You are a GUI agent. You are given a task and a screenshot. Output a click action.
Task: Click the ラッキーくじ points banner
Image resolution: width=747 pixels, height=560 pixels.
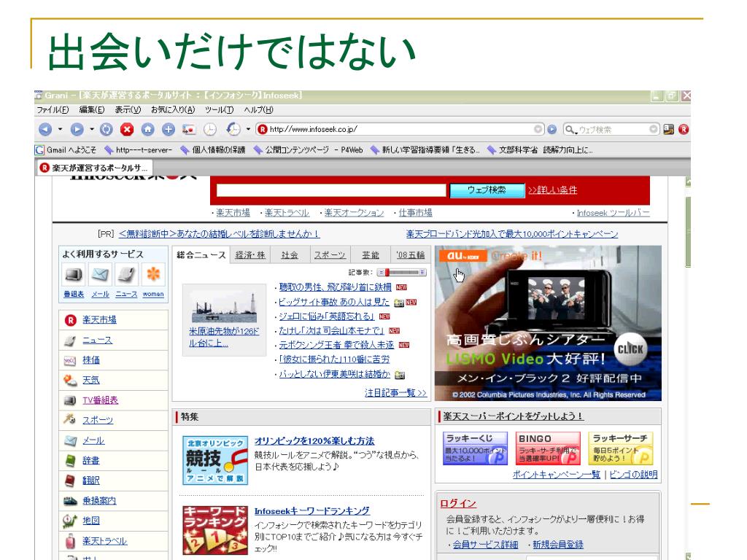[475, 448]
